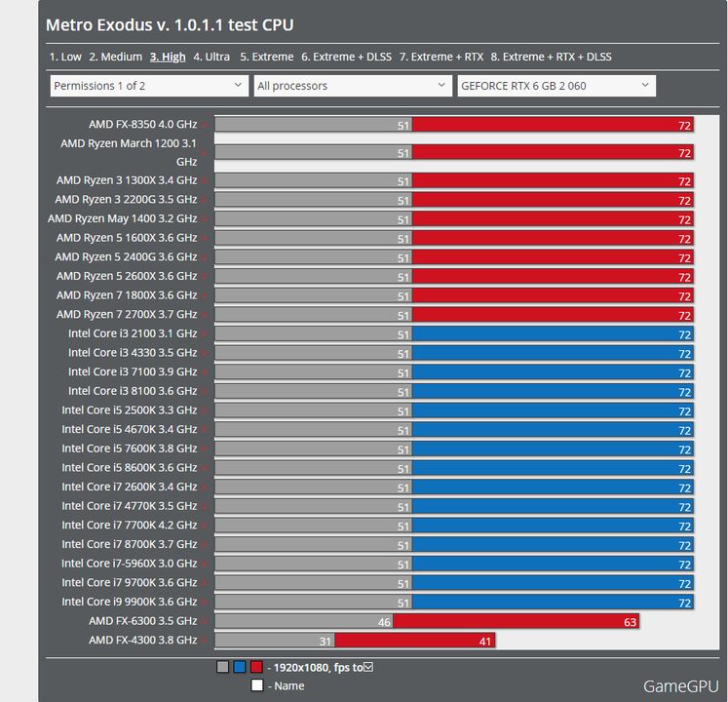Viewport: 728px width, 702px height.
Task: Click red X beside Core i3 4330
Action: click(x=205, y=353)
